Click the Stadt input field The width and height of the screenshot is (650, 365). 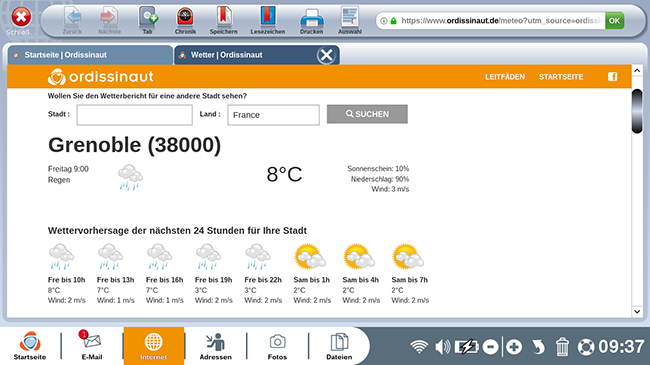click(134, 115)
